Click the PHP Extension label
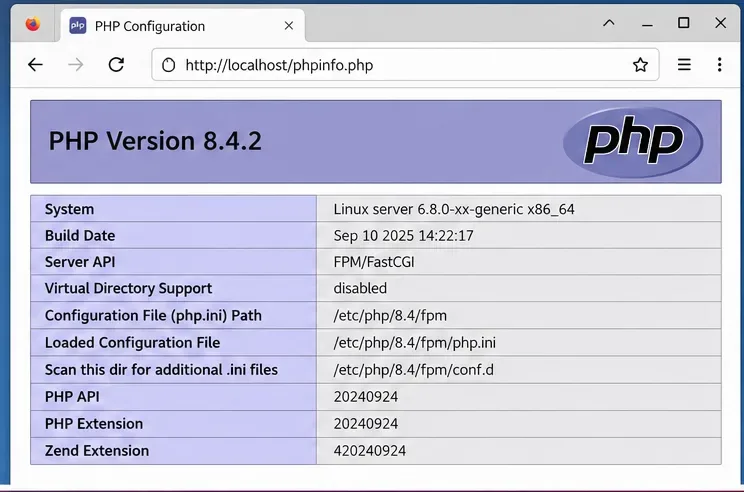744x492 pixels. click(x=93, y=424)
